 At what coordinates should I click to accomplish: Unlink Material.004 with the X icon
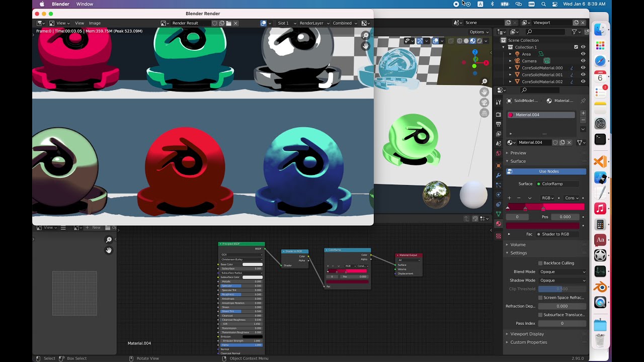point(569,142)
